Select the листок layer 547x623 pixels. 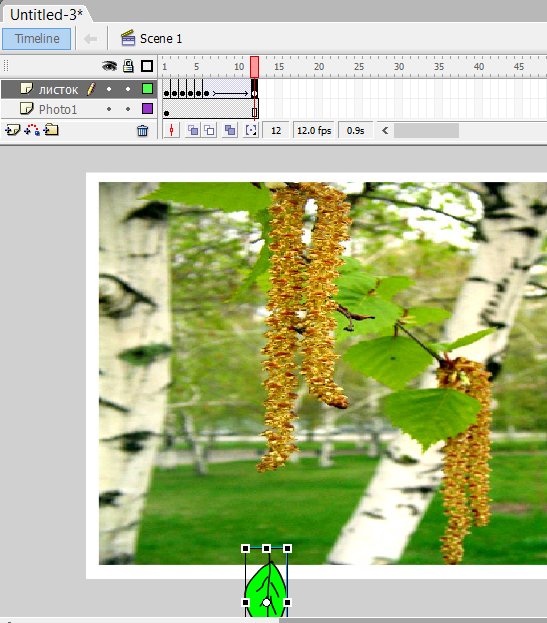click(x=79, y=89)
